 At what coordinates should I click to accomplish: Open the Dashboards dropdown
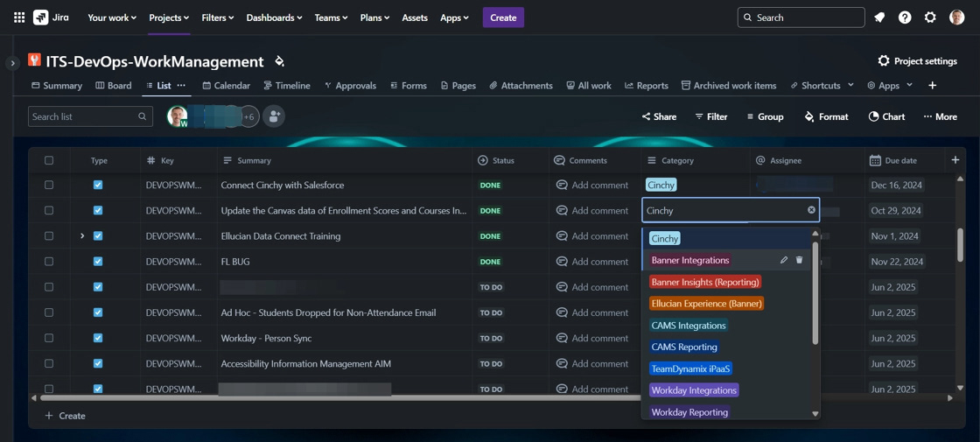coord(274,18)
